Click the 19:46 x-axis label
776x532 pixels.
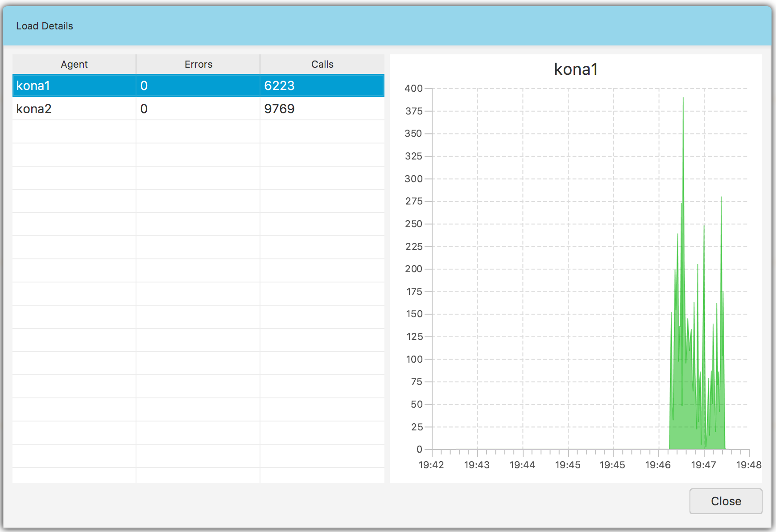658,465
